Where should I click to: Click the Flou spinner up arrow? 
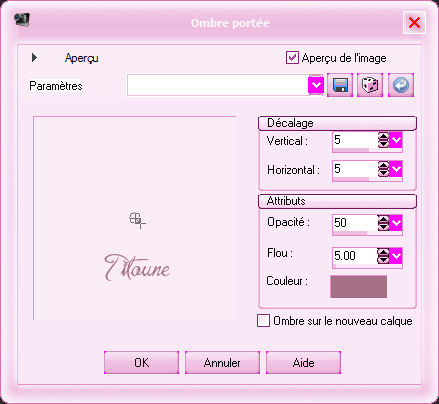tap(383, 252)
